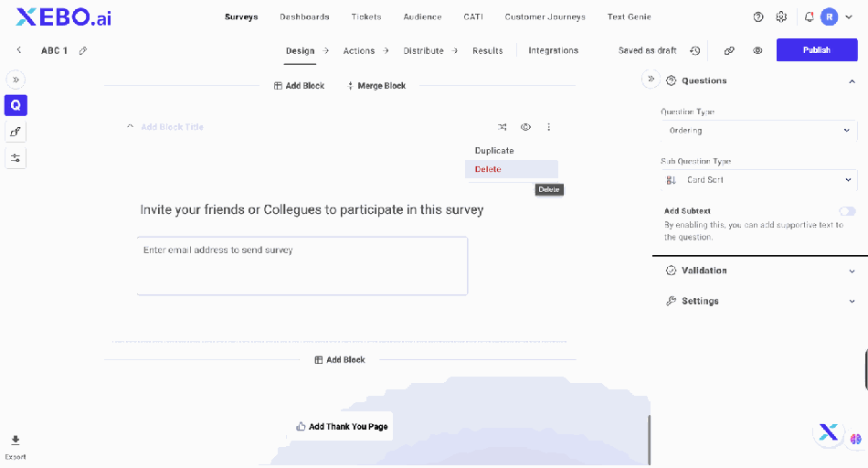
Task: Switch to the Actions step
Action: coord(359,50)
